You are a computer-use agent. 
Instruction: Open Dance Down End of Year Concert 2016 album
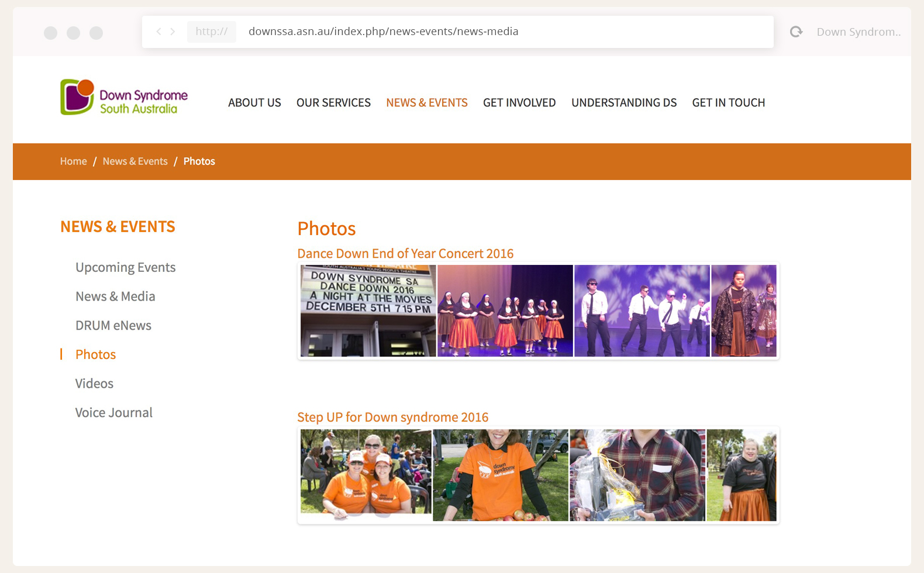click(x=405, y=254)
